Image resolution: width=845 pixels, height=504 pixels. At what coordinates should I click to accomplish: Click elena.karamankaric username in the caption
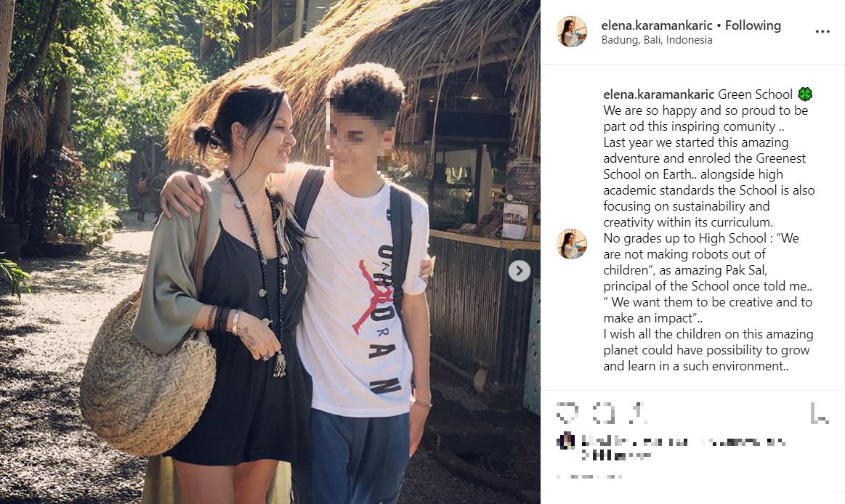[x=659, y=94]
